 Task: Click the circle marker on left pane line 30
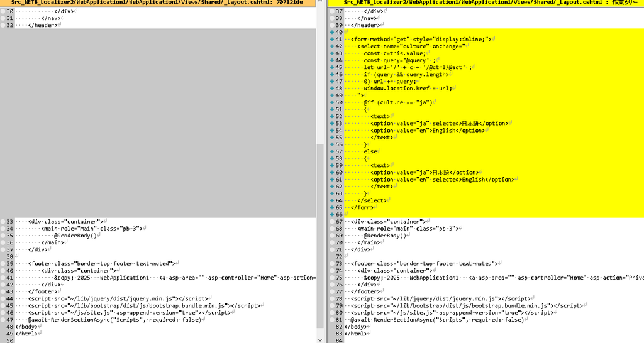3,11
